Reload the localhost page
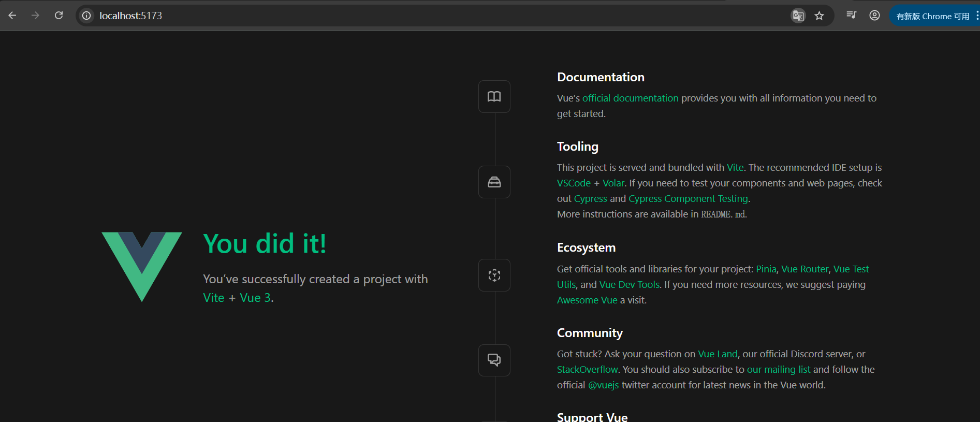 tap(59, 16)
